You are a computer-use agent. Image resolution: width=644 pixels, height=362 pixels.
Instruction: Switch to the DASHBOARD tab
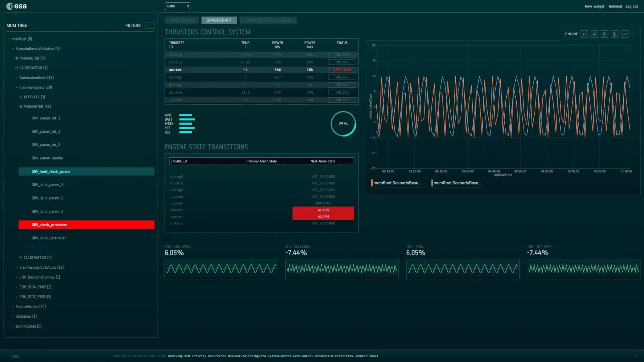(182, 20)
